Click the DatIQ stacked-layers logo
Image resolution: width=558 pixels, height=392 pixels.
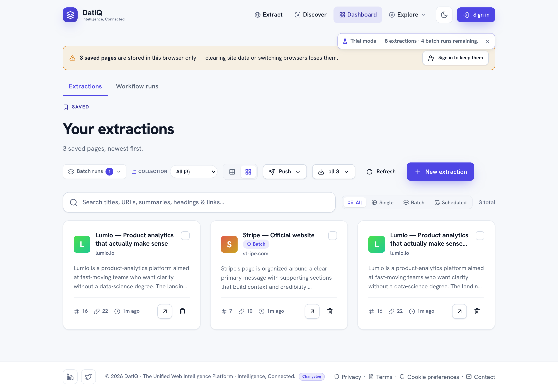[70, 15]
